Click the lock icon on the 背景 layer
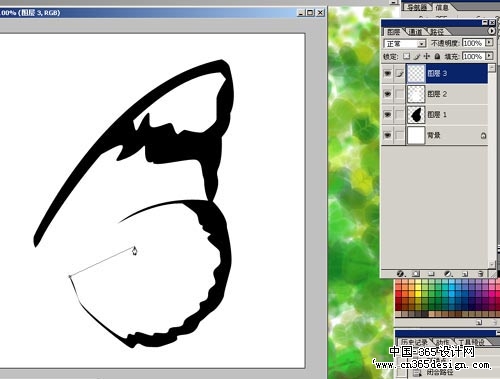 [483, 135]
